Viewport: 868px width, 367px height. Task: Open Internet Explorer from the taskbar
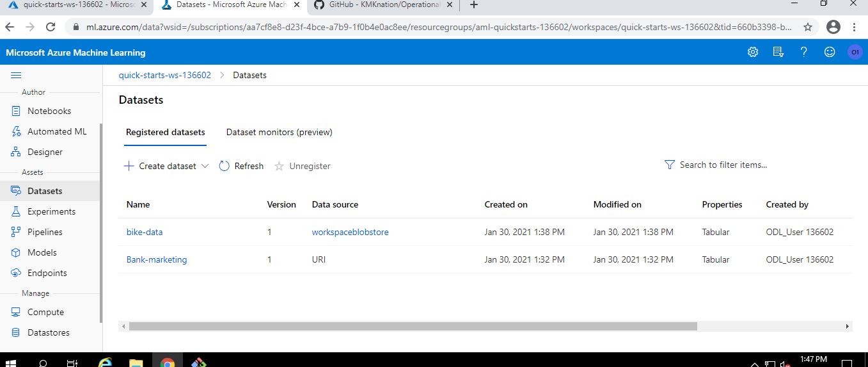(x=106, y=362)
